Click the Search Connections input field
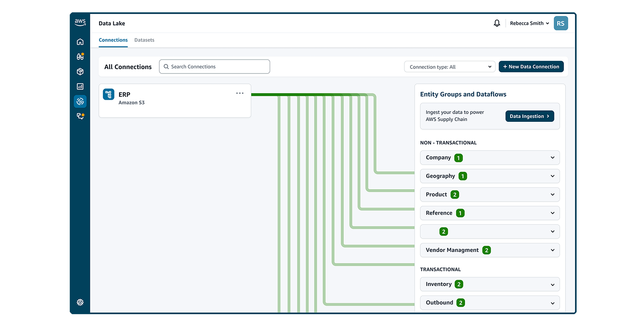Screen dimensions: 644x334 (x=215, y=66)
